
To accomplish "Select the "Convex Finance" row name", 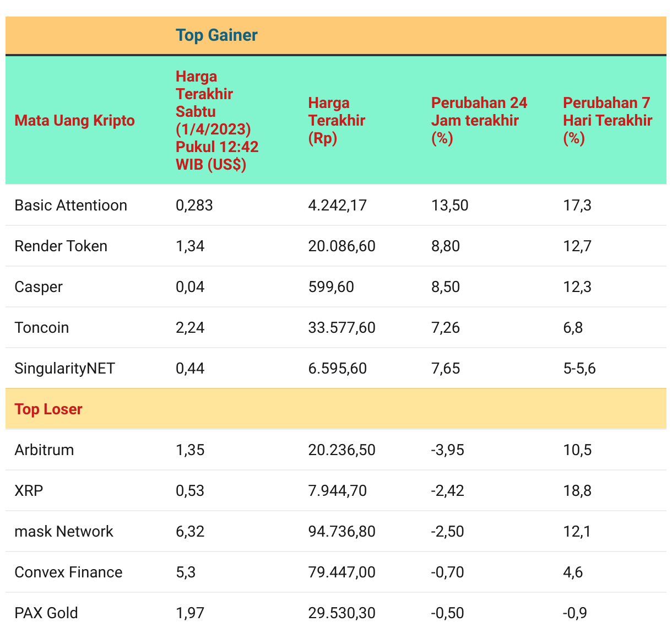I will point(68,572).
